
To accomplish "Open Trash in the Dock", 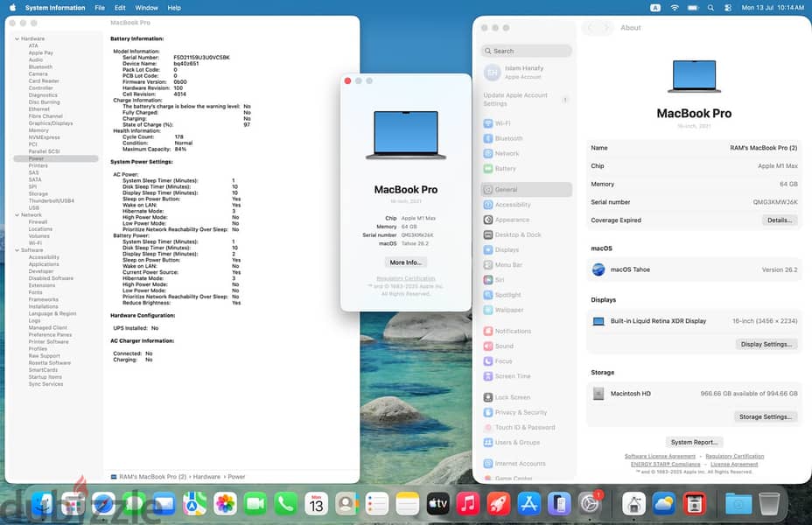I will tap(768, 503).
